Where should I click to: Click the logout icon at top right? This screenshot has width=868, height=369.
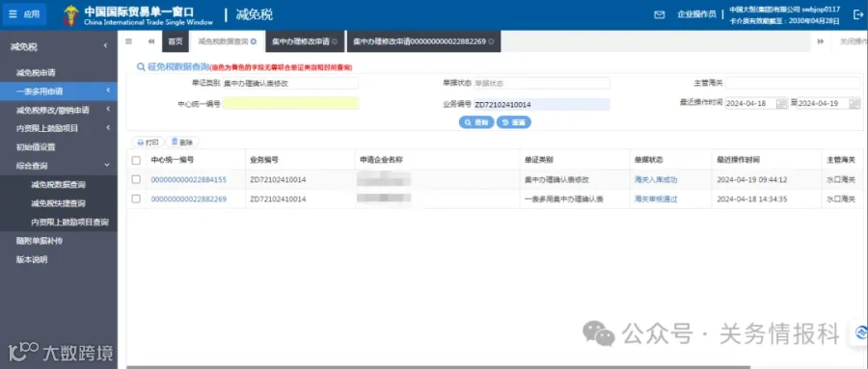[858, 15]
